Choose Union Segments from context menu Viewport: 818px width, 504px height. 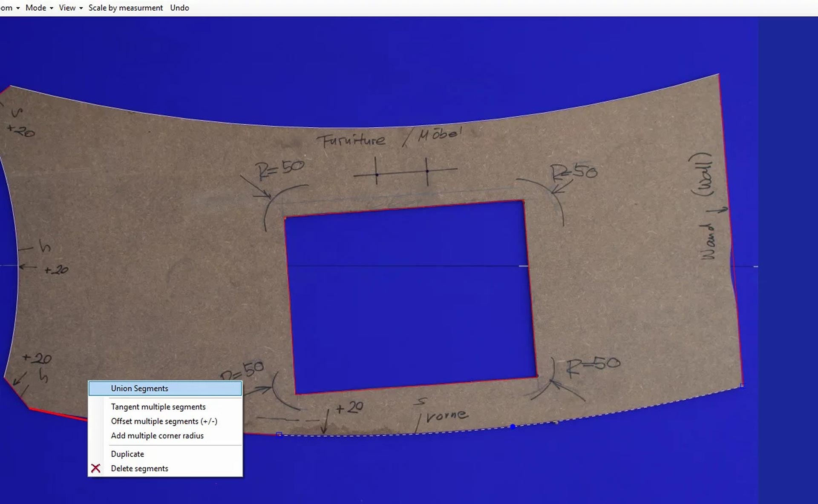[x=139, y=388]
